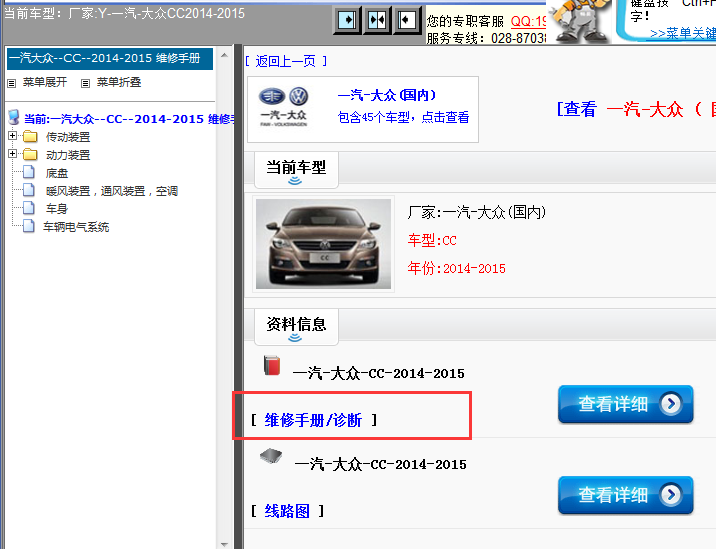Click the mechanic mascot image

580,21
